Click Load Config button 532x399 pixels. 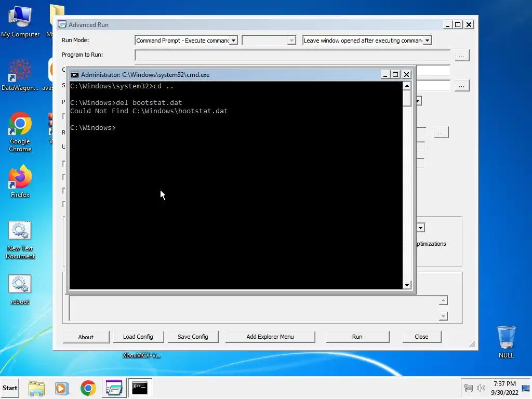point(138,337)
